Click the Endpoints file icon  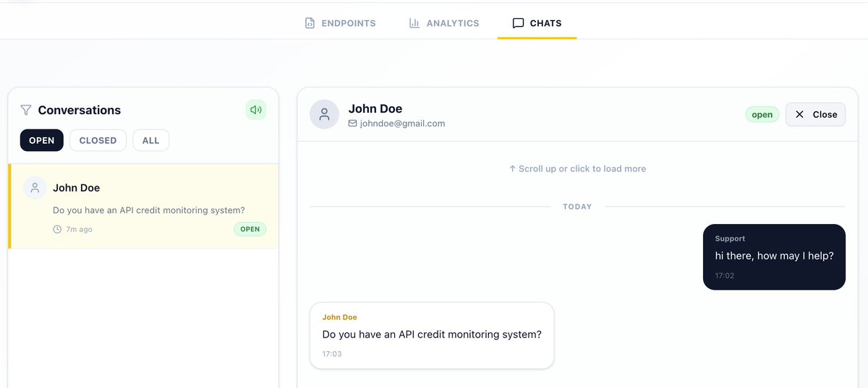pyautogui.click(x=310, y=23)
